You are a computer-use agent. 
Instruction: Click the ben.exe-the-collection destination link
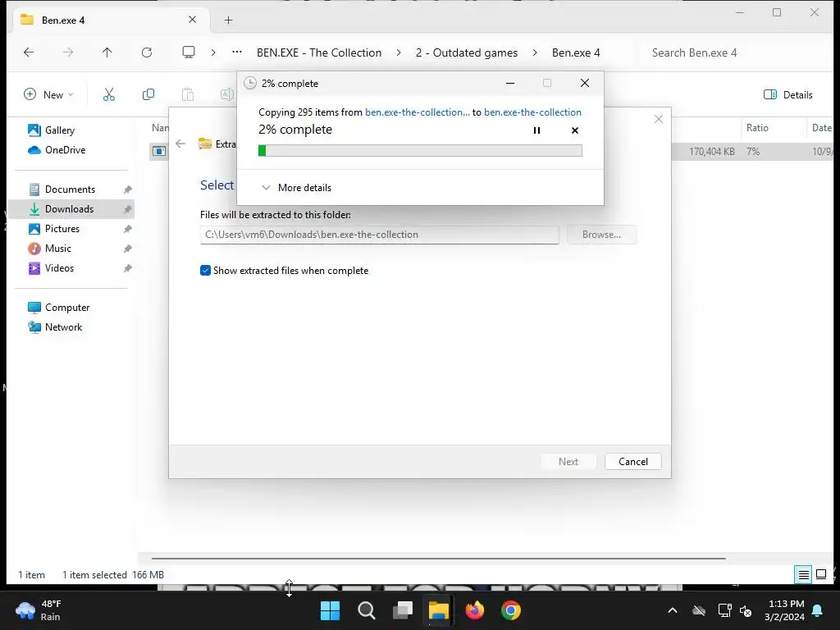[x=532, y=112]
